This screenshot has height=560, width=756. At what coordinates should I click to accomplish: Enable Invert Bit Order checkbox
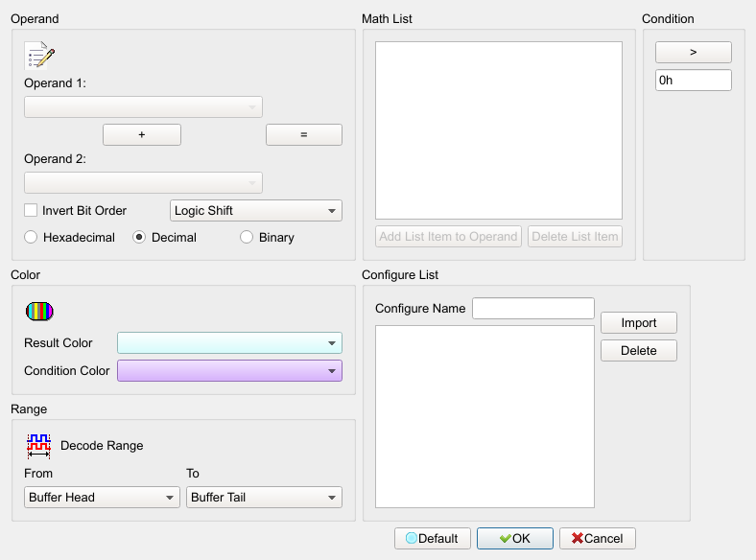click(x=31, y=210)
